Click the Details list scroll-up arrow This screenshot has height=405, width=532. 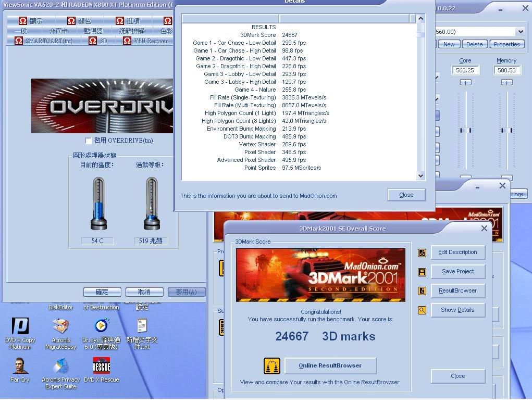click(420, 18)
